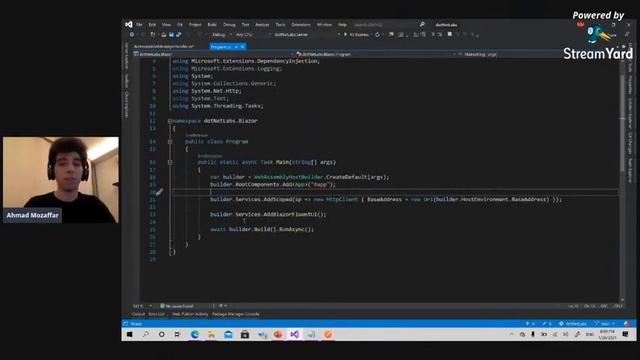Click the No issues found indicator
The image size is (640, 360).
coord(177,306)
